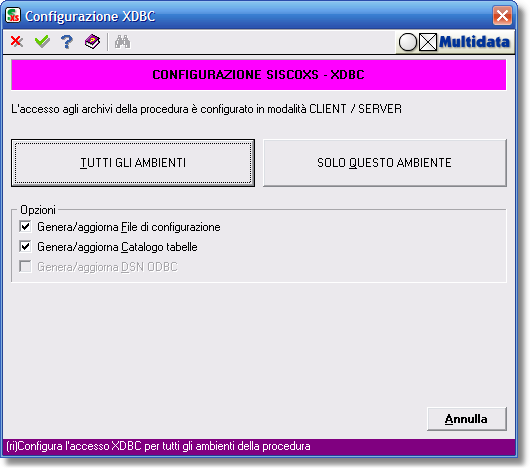The height and width of the screenshot is (470, 530).
Task: Close the Configurazione XDBC window
Action: (502, 16)
